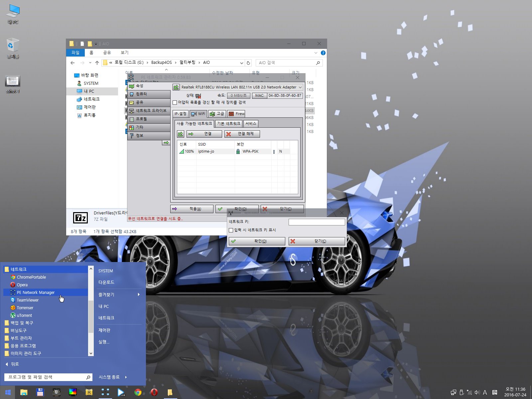
Task: Launch uTorrent from start menu
Action: coord(24,315)
